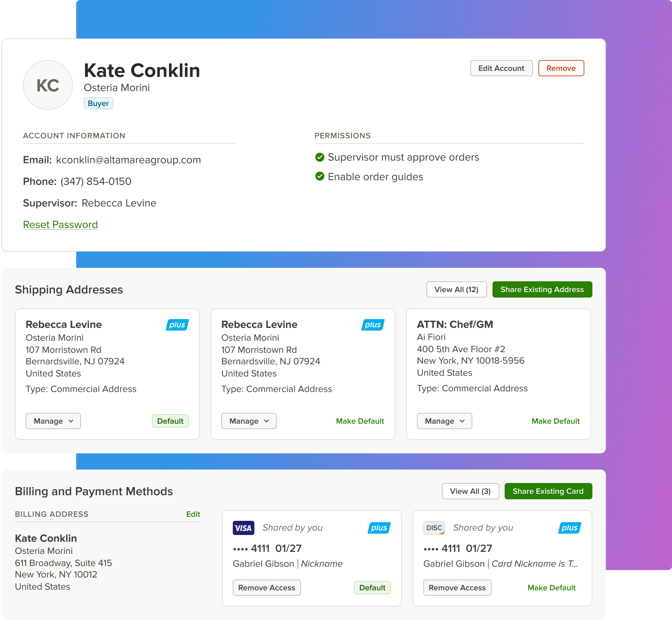The image size is (672, 620).
Task: Click Share Existing Address green button
Action: click(542, 289)
